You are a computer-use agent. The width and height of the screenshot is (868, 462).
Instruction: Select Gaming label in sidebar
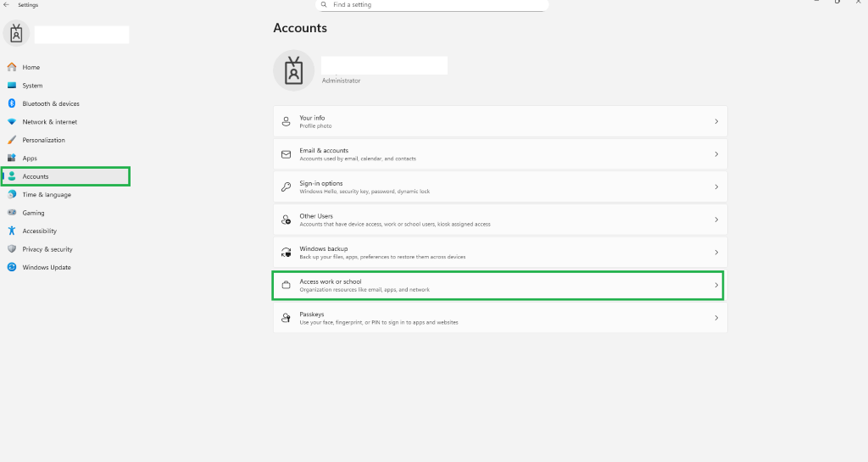click(x=33, y=213)
